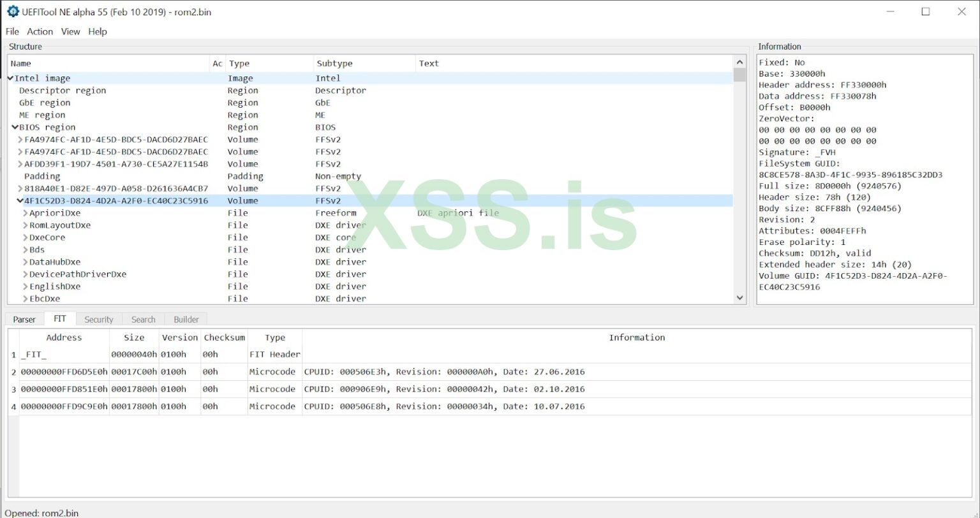Open the Help menu
The image size is (980, 518).
pyautogui.click(x=98, y=31)
